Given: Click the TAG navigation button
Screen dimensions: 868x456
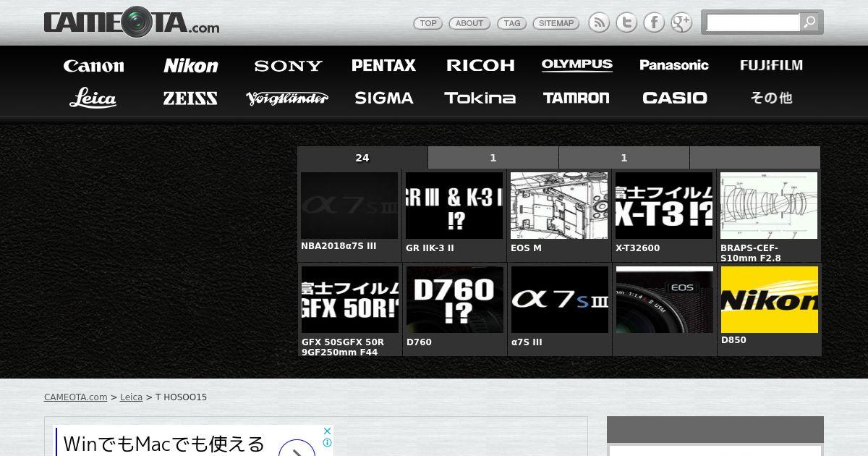Looking at the screenshot, I should coord(512,23).
